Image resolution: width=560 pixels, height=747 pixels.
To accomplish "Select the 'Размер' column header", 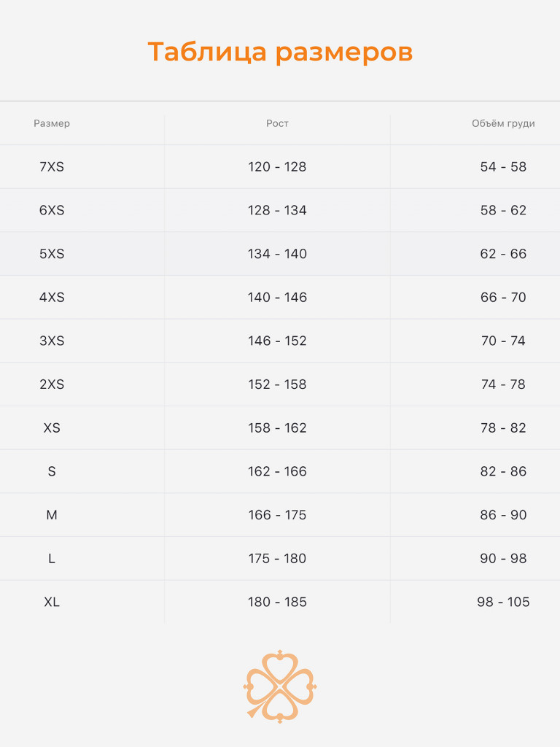I will click(x=52, y=123).
